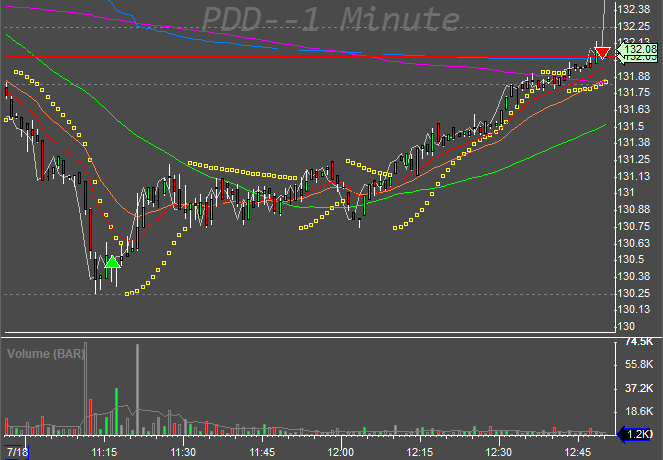The width and height of the screenshot is (663, 460).
Task: Click the 11:30 time axis label
Action: pyautogui.click(x=183, y=452)
